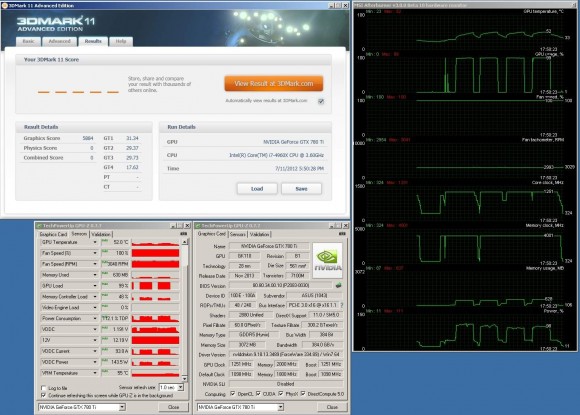
Task: Switch to the Basic tab in 3DMark 11
Action: tap(28, 41)
